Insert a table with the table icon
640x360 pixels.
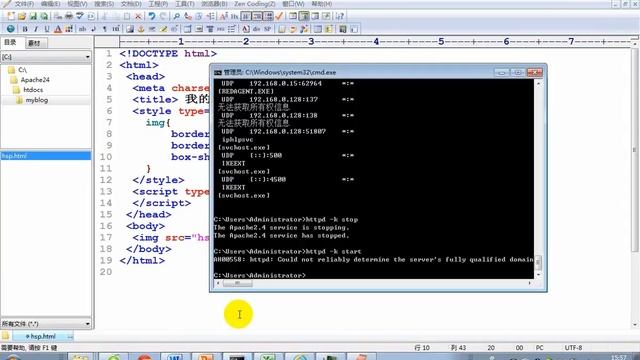[x=188, y=29]
